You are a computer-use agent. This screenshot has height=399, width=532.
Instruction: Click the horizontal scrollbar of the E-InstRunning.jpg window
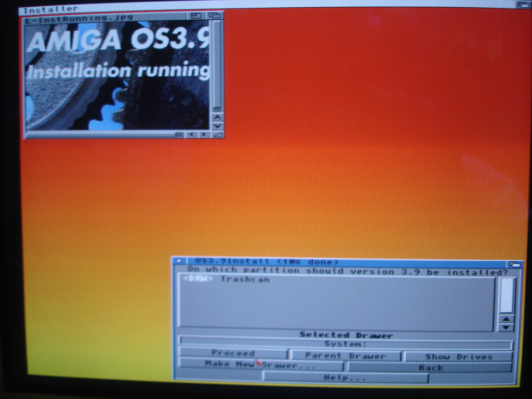(x=105, y=135)
